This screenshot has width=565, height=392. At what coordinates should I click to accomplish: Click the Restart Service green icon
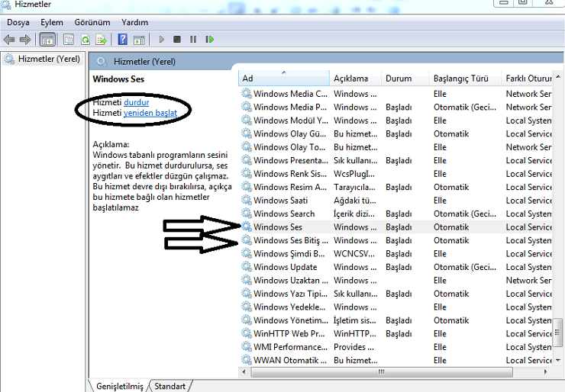pyautogui.click(x=209, y=39)
